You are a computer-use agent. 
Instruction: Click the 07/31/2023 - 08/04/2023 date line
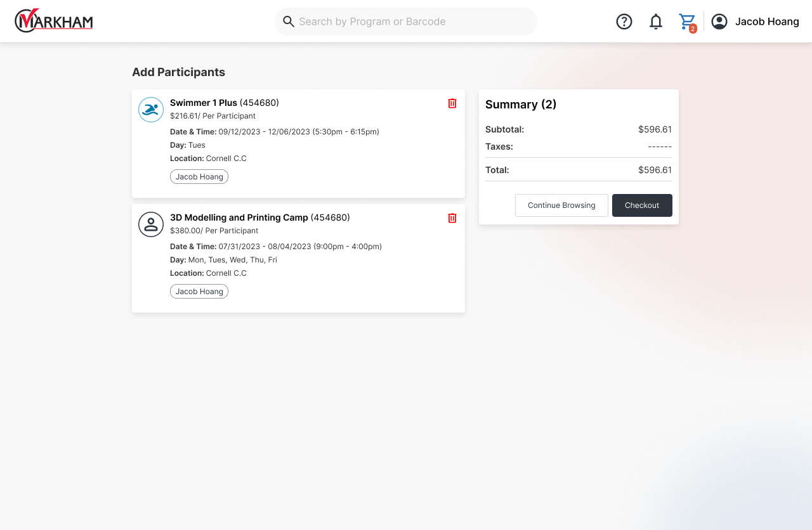pyautogui.click(x=276, y=247)
